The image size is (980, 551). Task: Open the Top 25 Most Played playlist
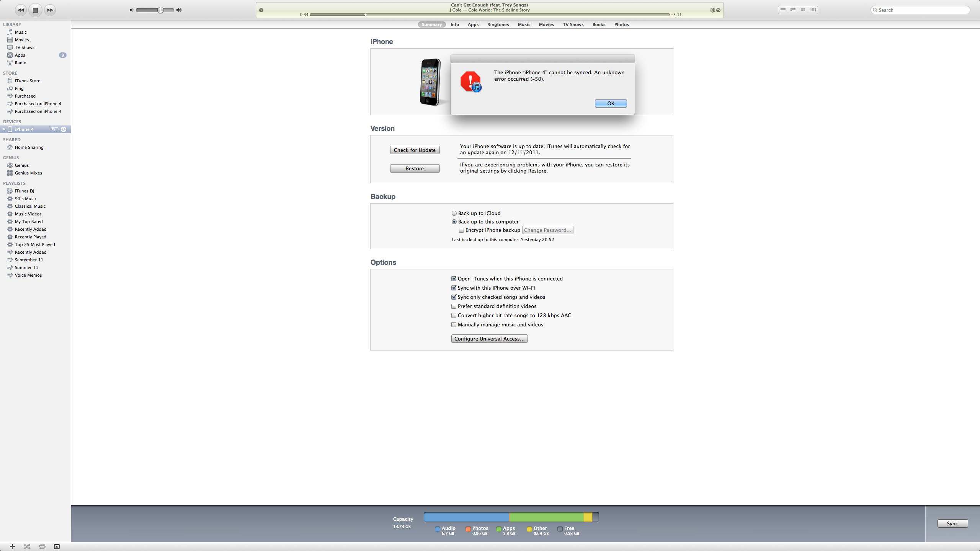tap(35, 245)
